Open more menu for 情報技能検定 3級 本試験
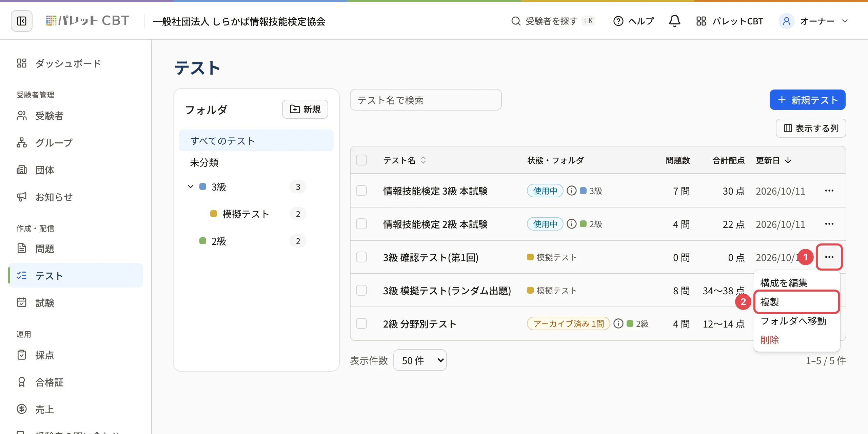This screenshot has width=868, height=434. click(829, 191)
